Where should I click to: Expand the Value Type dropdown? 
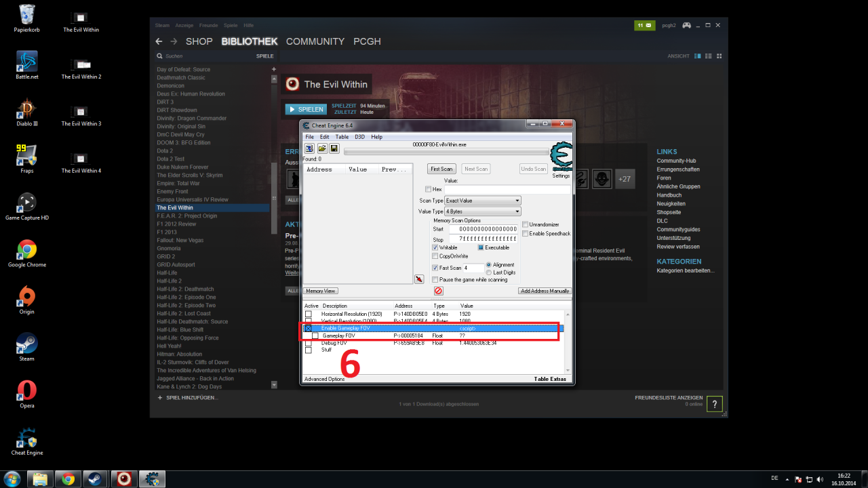483,211
